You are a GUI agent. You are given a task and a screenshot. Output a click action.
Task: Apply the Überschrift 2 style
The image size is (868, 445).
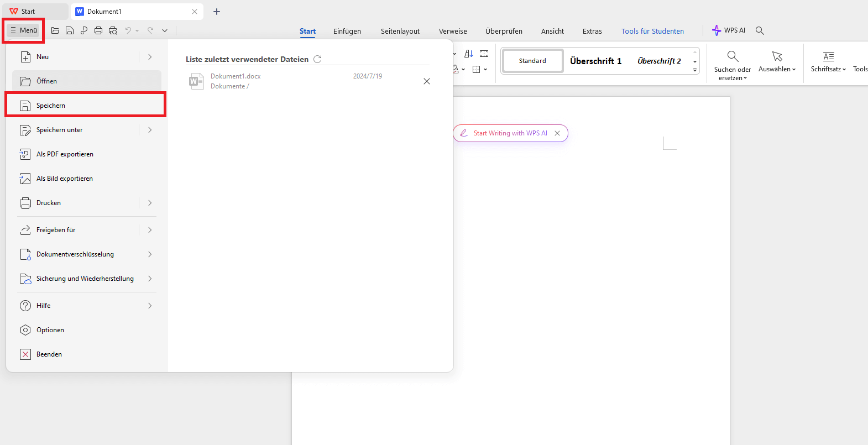[x=659, y=61]
